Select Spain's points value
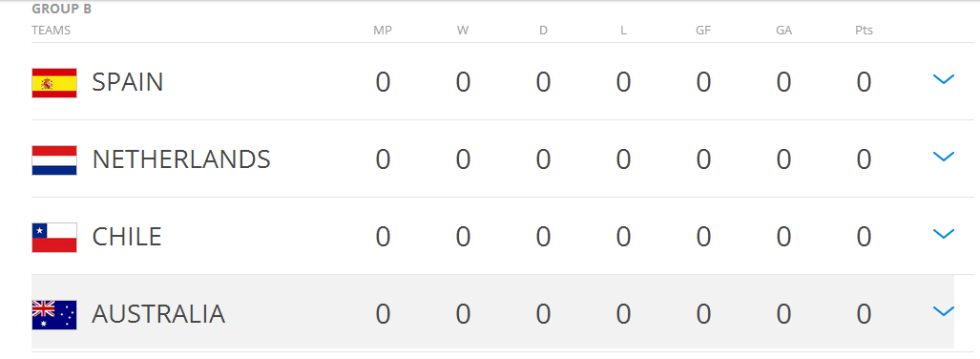 [x=864, y=82]
